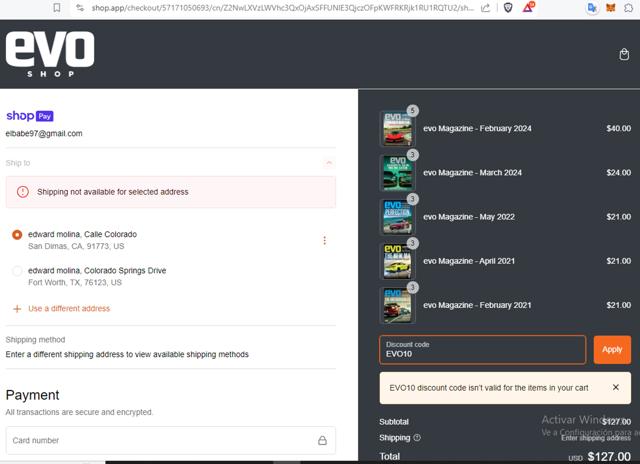Click the Discount code field
Image resolution: width=640 pixels, height=464 pixels.
pyautogui.click(x=482, y=350)
